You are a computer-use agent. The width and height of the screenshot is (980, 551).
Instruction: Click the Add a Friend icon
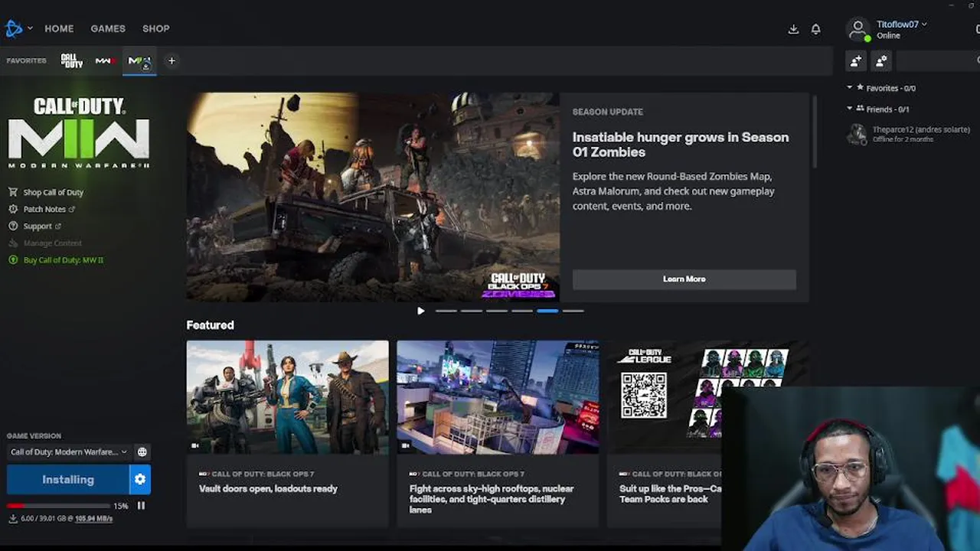tap(856, 60)
